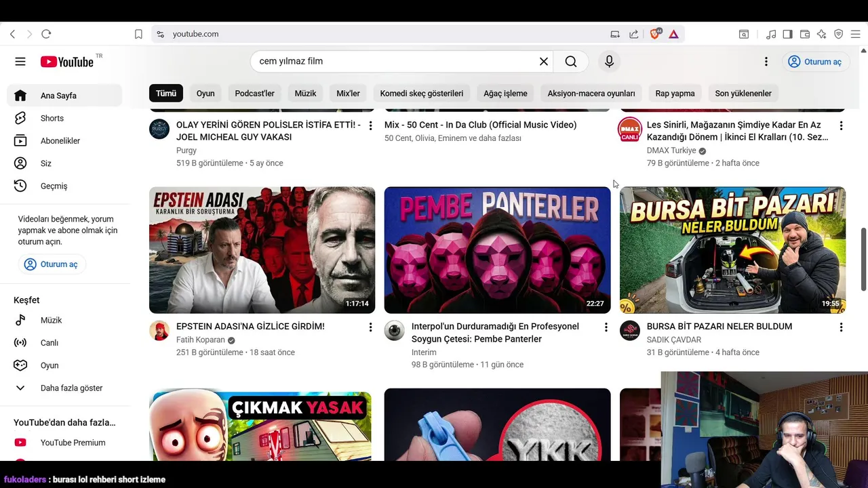Open site settings icon beside youtube.com

point(160,34)
